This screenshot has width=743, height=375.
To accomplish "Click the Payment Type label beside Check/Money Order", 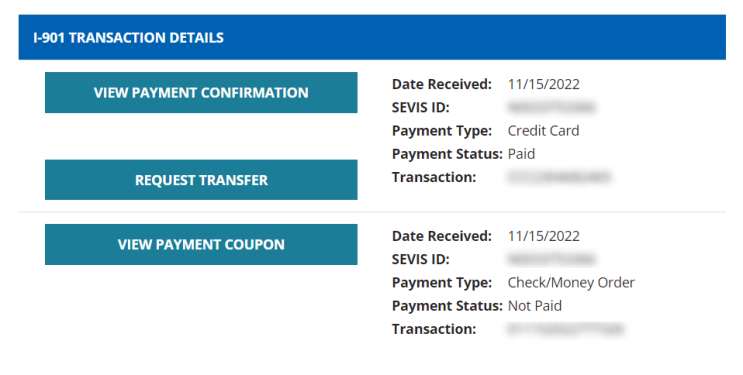I will (x=442, y=283).
